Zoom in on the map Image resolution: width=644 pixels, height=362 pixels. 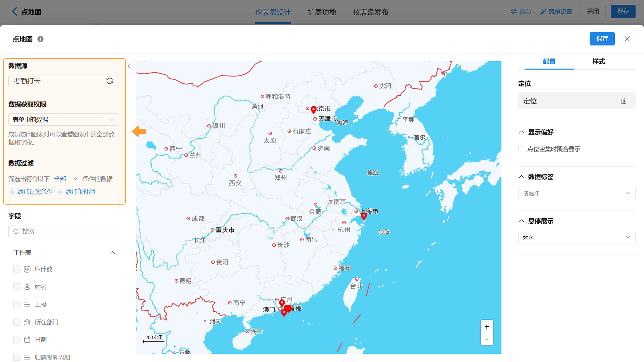click(487, 326)
